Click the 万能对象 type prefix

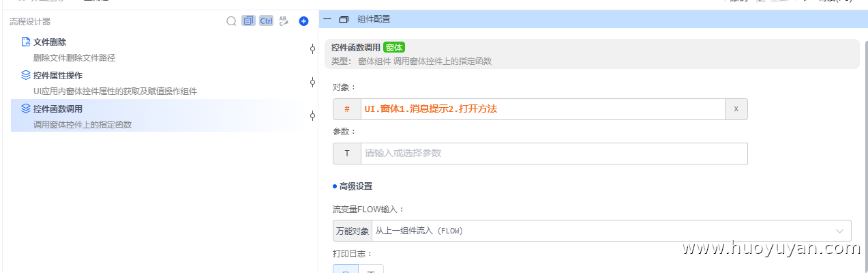point(353,231)
